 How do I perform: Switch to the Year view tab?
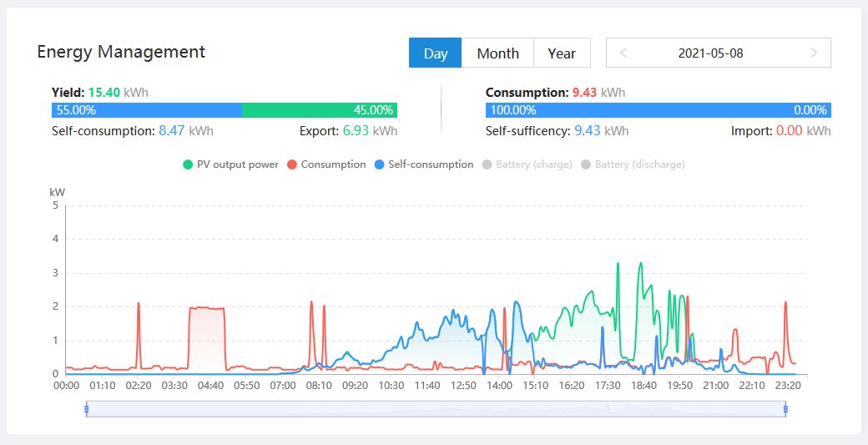(562, 53)
